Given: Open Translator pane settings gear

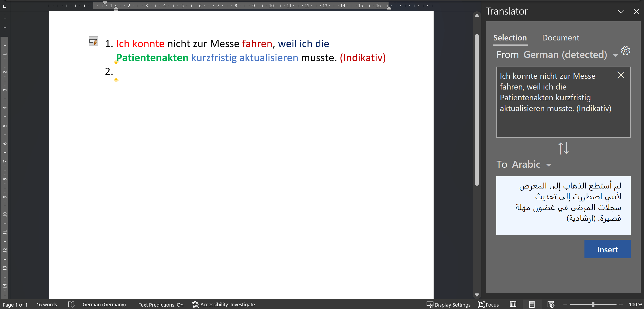Looking at the screenshot, I should coord(625,51).
